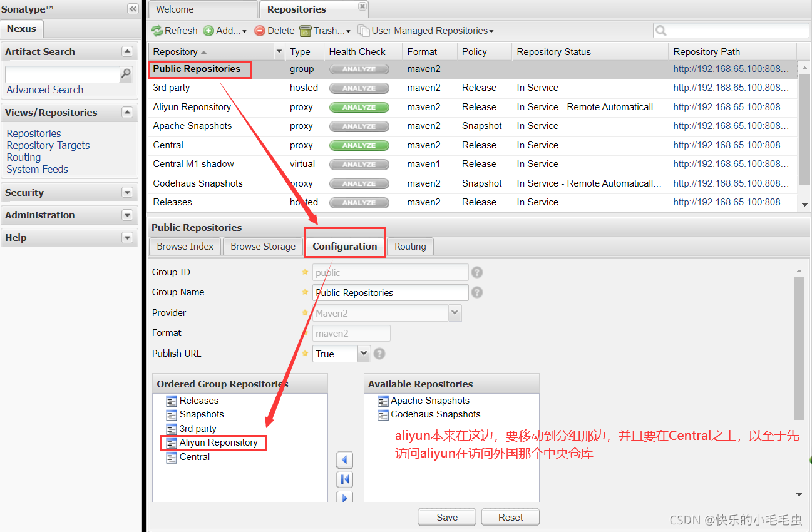This screenshot has width=812, height=532.
Task: Open the Browse Storage tab
Action: pos(263,247)
